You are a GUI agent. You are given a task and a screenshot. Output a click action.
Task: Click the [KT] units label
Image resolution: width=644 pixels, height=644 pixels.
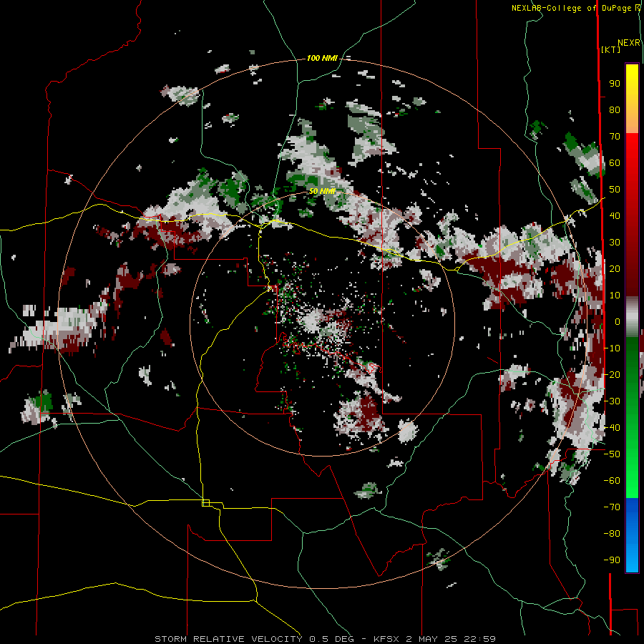pos(610,49)
